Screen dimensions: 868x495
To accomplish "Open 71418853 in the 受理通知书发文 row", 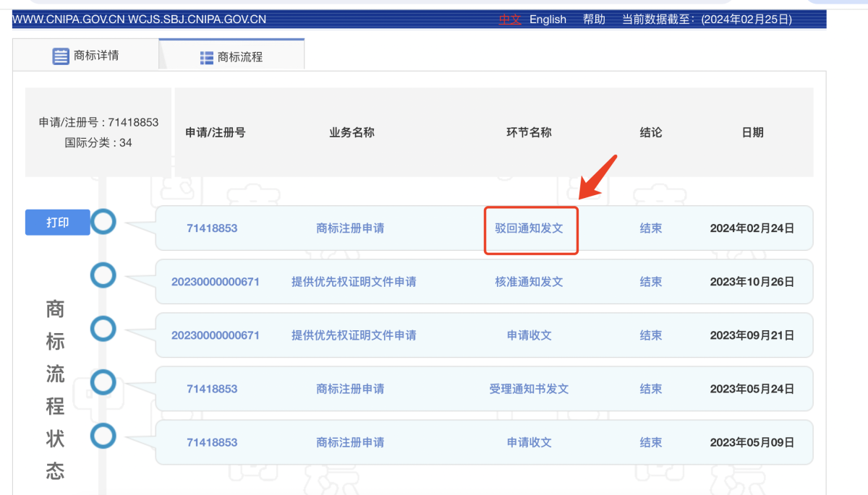I will click(212, 389).
